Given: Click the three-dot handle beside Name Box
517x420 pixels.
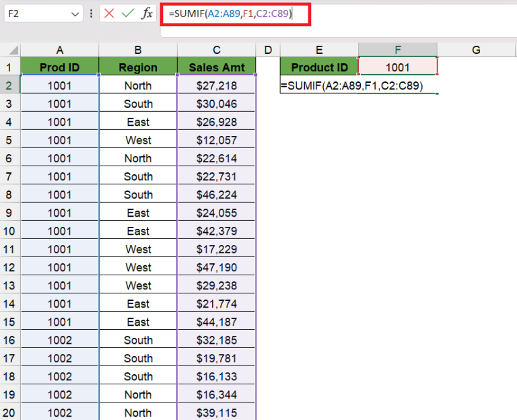Looking at the screenshot, I should tap(92, 13).
